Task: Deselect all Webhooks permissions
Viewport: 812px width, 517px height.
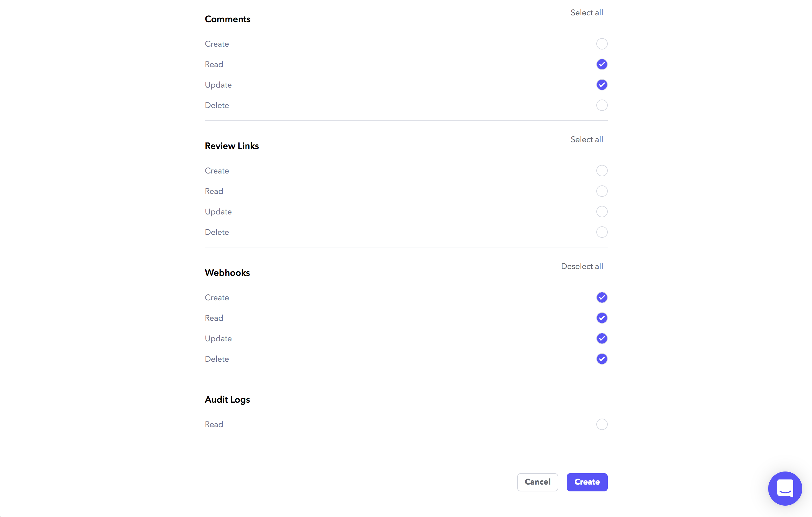Action: [582, 266]
